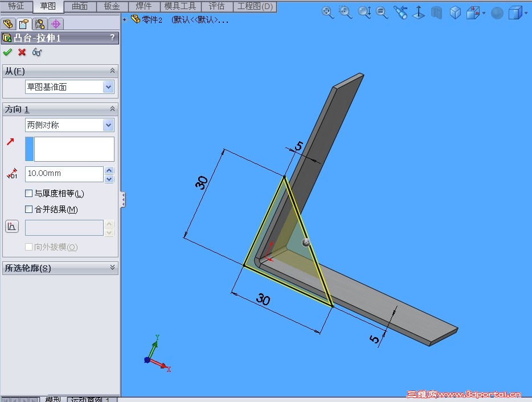This screenshot has height=402, width=532.
Task: Collapse the 方向 1 section
Action: [112, 109]
